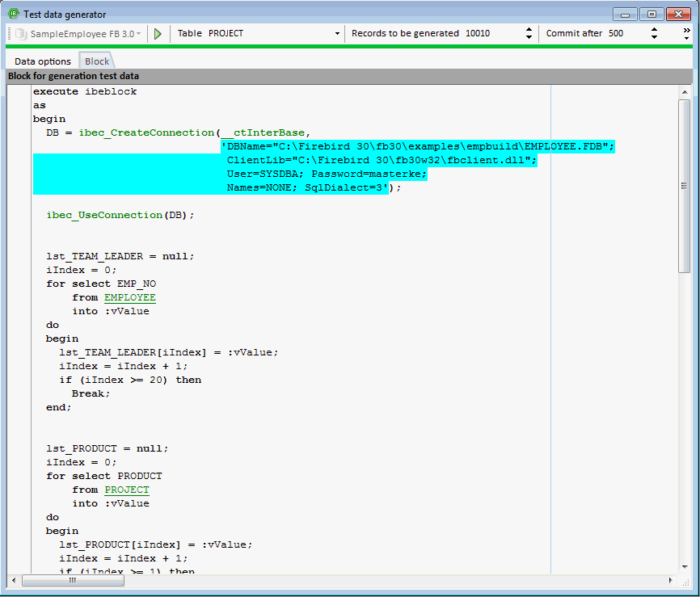
Task: Click the 'if (iIndex >= 20) then' line
Action: point(130,380)
